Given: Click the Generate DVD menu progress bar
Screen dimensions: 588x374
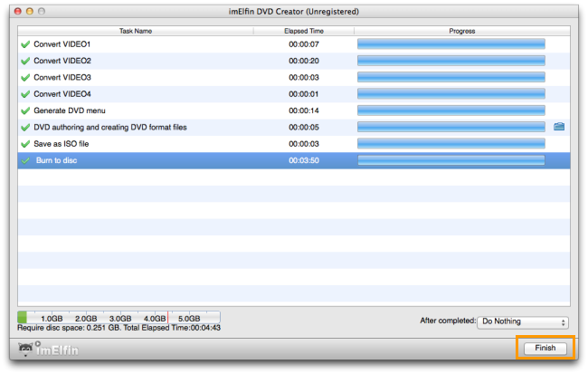Looking at the screenshot, I should 451,110.
